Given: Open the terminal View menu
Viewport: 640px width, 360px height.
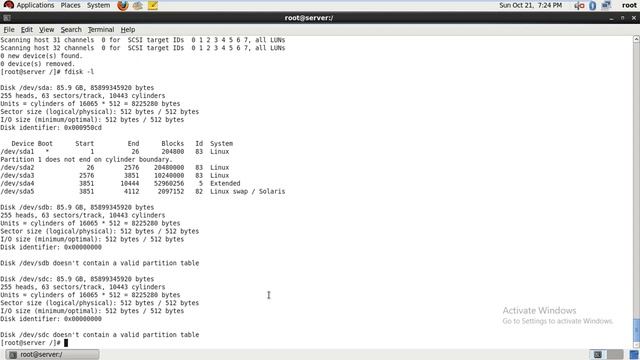Looking at the screenshot, I should [47, 29].
